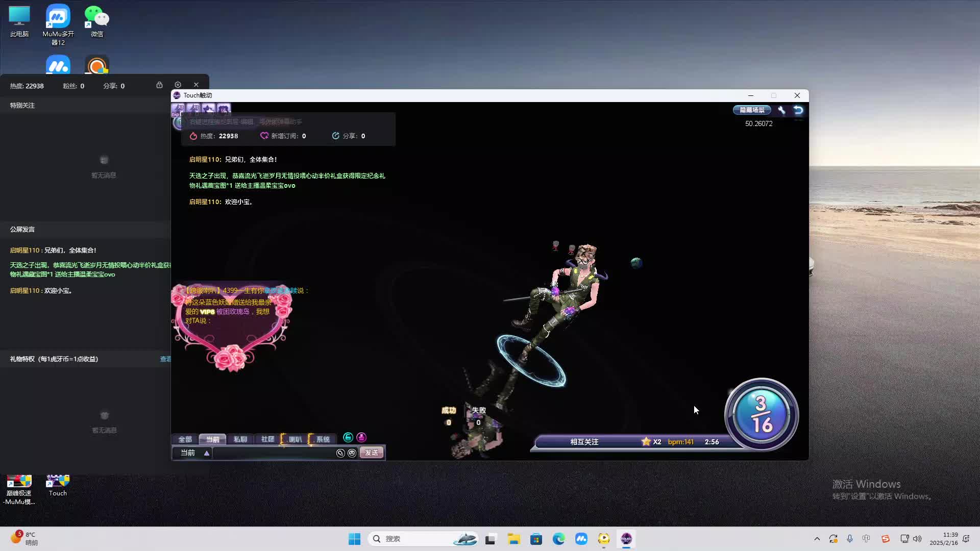Click the settings gear in streaming panel header
The image size is (980, 551).
(178, 85)
